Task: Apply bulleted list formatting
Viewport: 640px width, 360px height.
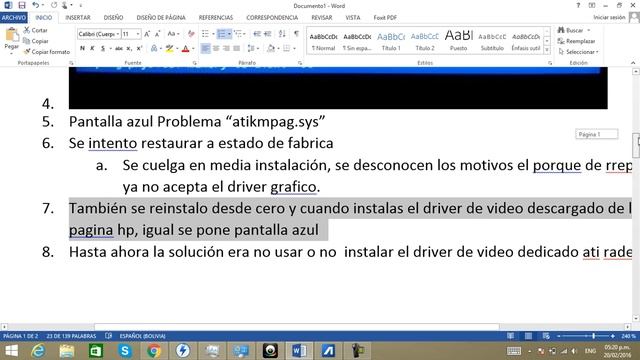Action: pos(205,34)
